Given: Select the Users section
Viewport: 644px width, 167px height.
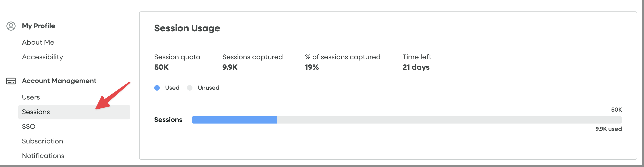Looking at the screenshot, I should 31,97.
